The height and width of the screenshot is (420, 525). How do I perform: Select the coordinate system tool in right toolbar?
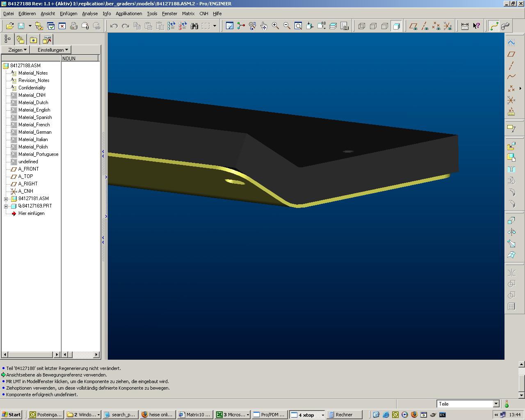point(511,100)
